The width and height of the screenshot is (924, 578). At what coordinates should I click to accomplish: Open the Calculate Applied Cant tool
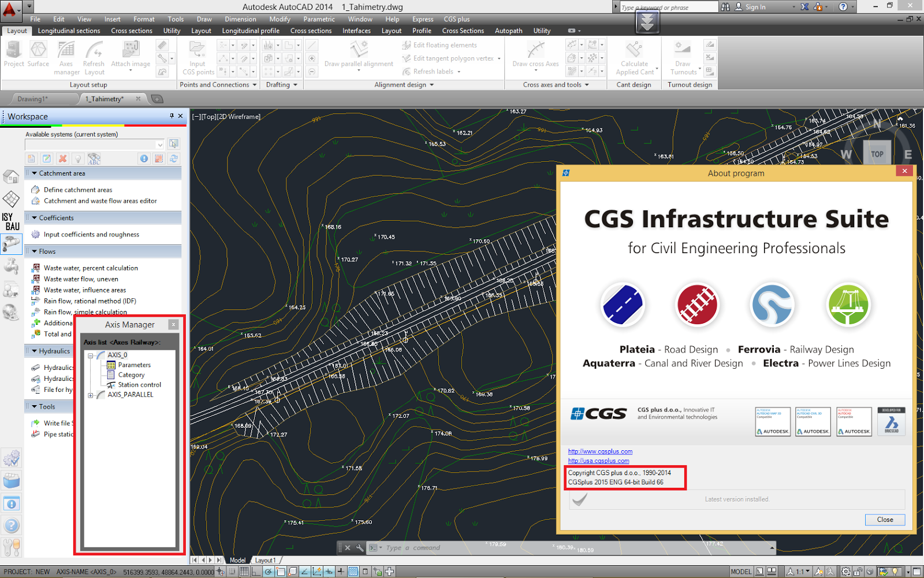635,58
